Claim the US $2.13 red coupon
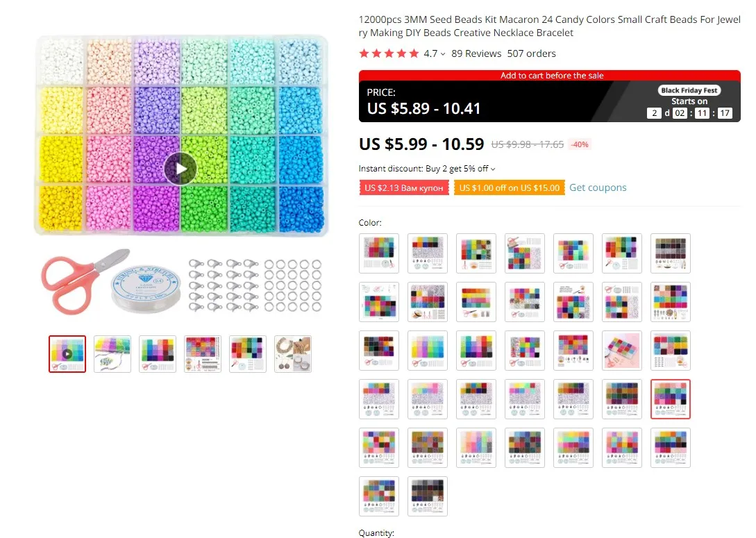The image size is (756, 538). (x=404, y=187)
